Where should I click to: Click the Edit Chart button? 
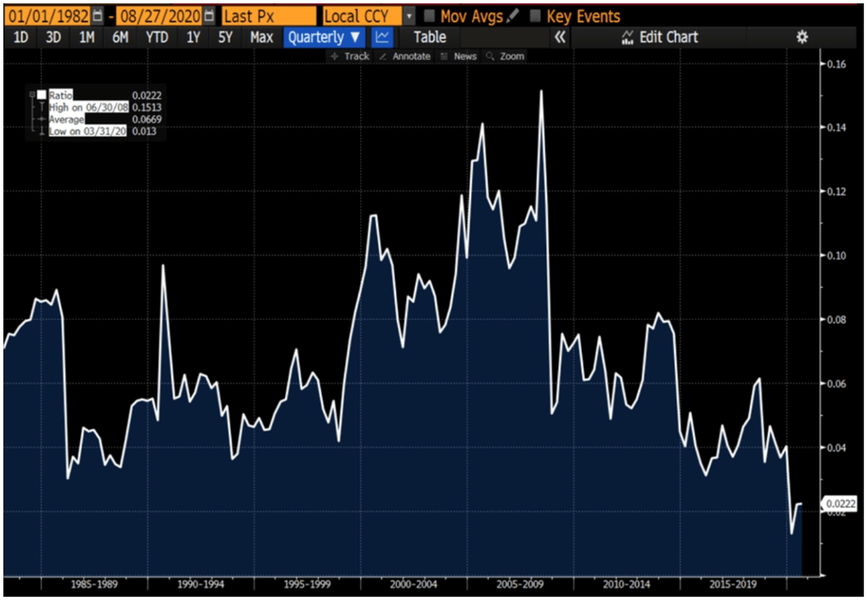[660, 37]
